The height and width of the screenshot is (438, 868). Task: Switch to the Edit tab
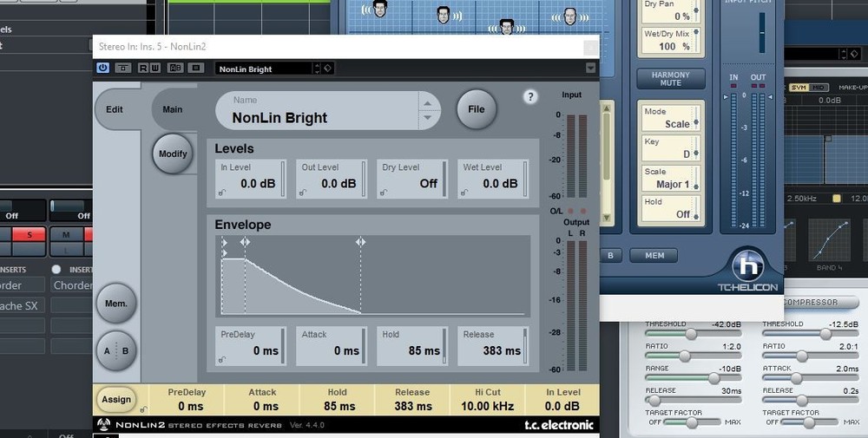click(x=115, y=110)
